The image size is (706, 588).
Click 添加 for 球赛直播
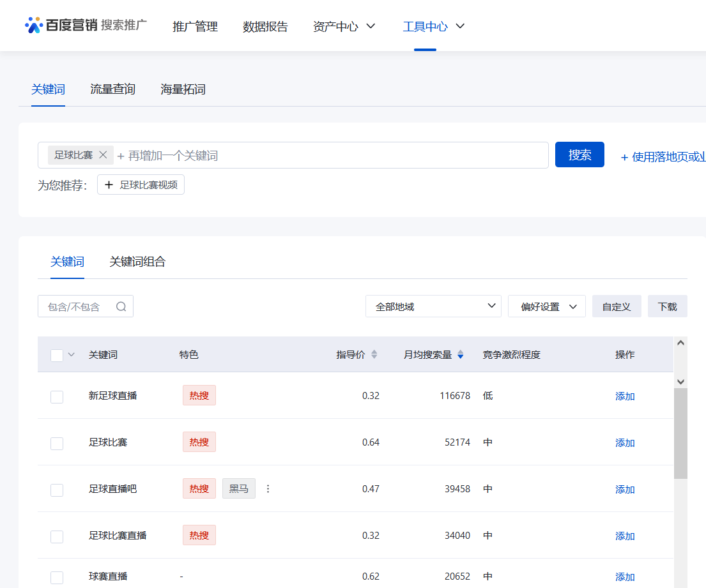point(625,577)
